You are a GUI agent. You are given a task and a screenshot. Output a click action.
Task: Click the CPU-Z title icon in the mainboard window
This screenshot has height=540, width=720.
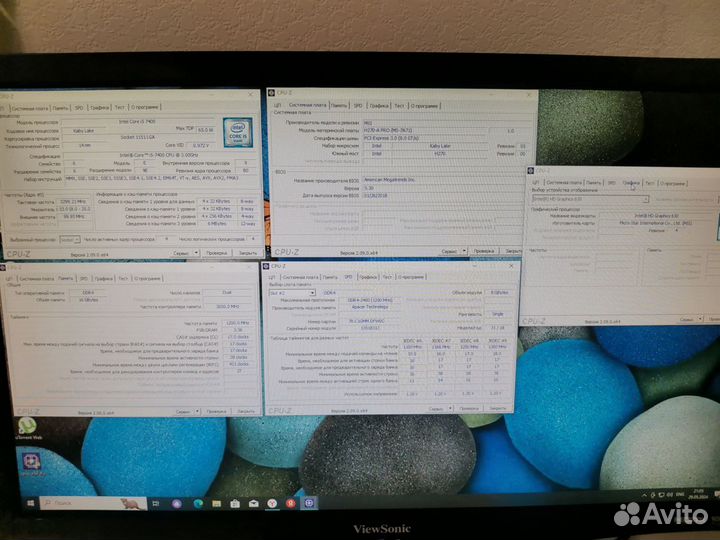point(271,93)
